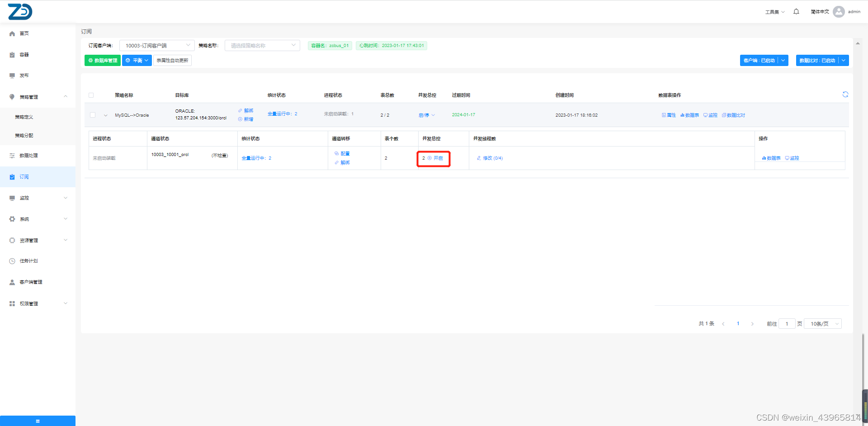Screen dimensions: 868x426
Task: Open the 工具集 dropdown
Action: coord(774,12)
